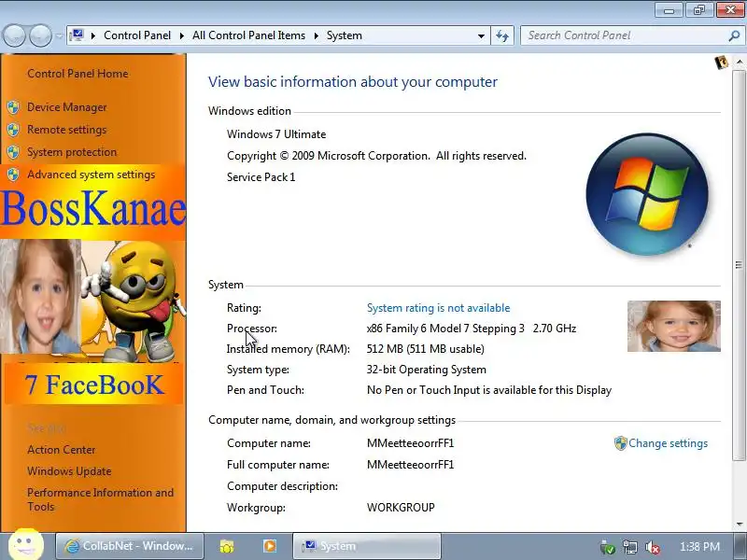Viewport: 747px width, 560px height.
Task: Click the Refresh button in address bar
Action: tap(502, 35)
